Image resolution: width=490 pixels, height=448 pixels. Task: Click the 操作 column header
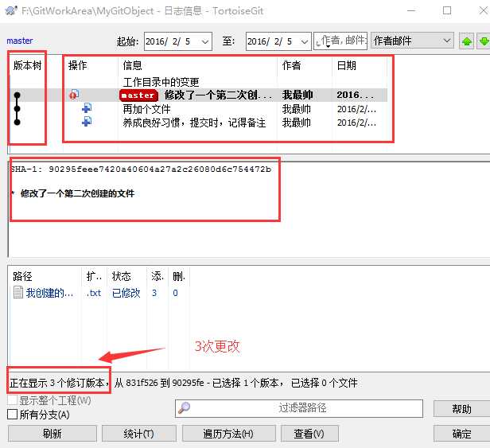pos(77,65)
